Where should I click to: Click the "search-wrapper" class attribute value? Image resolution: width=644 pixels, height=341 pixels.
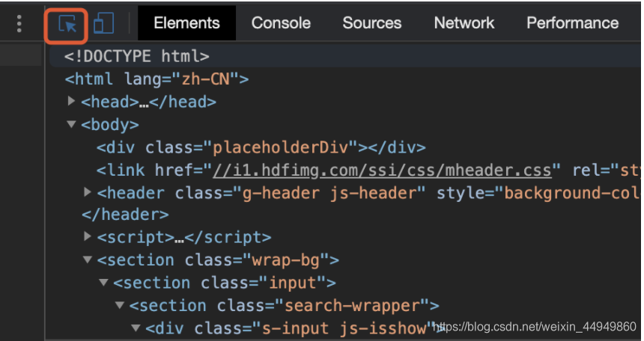coord(352,306)
